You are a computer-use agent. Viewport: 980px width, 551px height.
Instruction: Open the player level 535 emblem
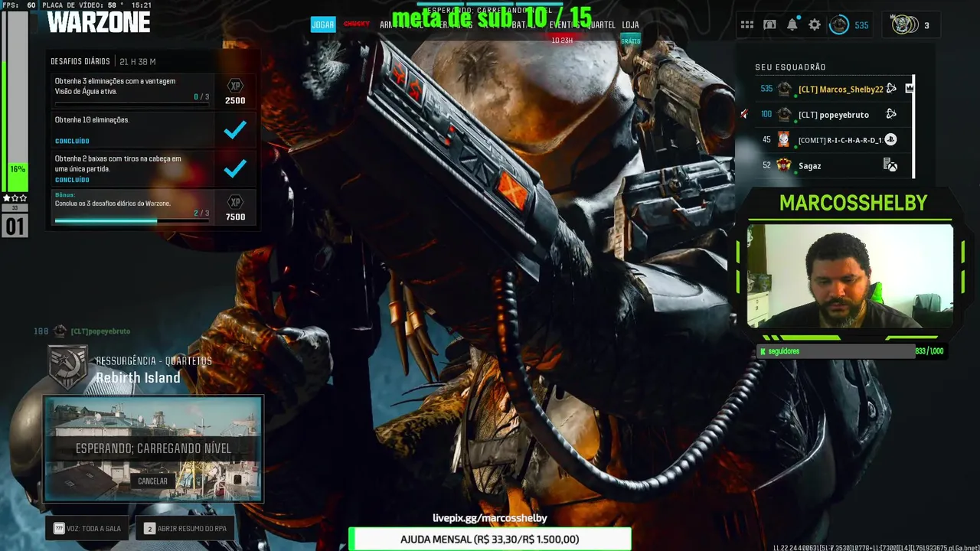point(839,25)
